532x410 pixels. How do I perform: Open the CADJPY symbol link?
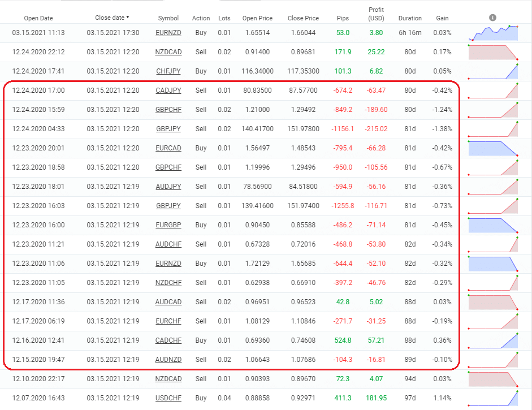tap(168, 90)
